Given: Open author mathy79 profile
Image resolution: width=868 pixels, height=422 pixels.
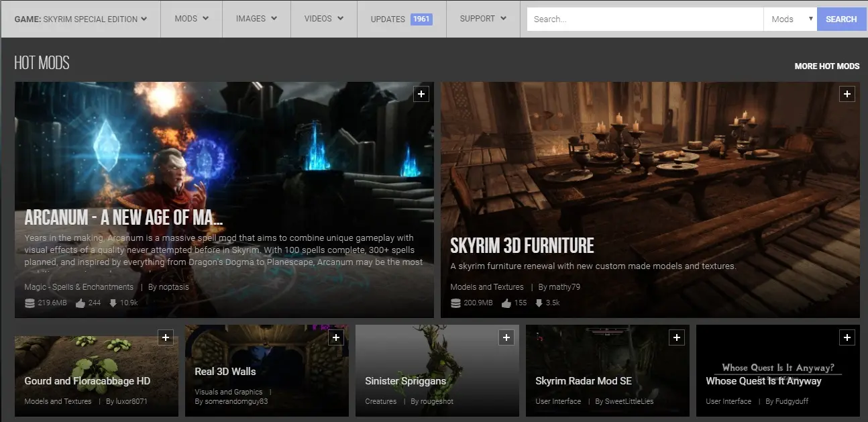Looking at the screenshot, I should pyautogui.click(x=564, y=287).
